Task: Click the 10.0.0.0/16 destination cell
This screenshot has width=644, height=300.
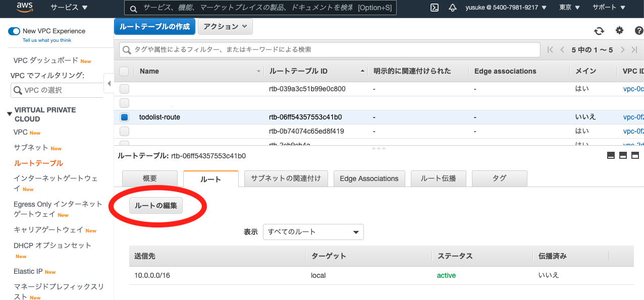Action: tap(152, 275)
